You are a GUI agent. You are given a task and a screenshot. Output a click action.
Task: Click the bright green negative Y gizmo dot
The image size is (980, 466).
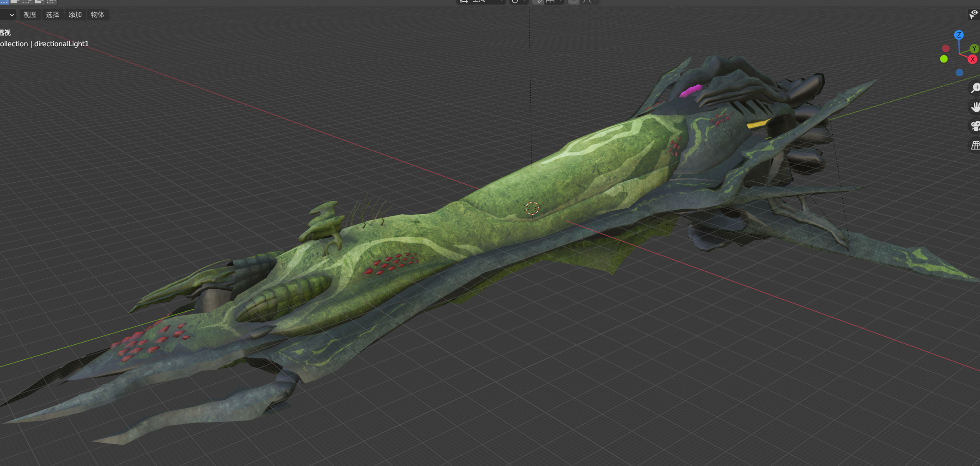(x=944, y=59)
